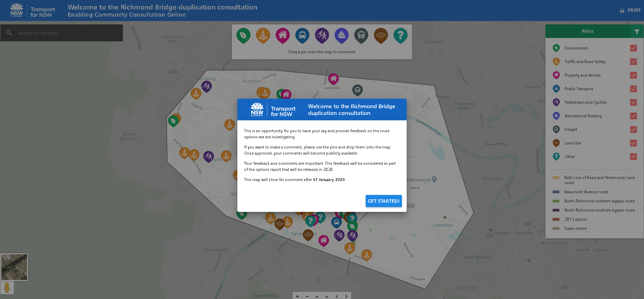Click the Other icon in the filter list
The image size is (644, 299).
556,157
